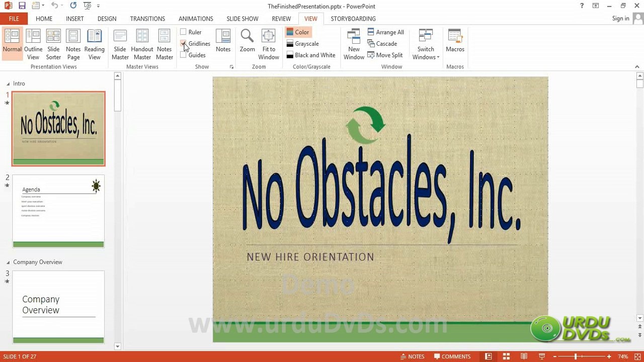The height and width of the screenshot is (362, 644).
Task: Open the Macros dropdown
Action: (x=455, y=41)
